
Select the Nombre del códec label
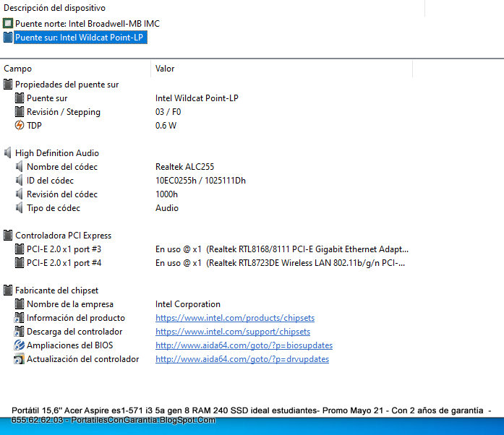pyautogui.click(x=62, y=167)
